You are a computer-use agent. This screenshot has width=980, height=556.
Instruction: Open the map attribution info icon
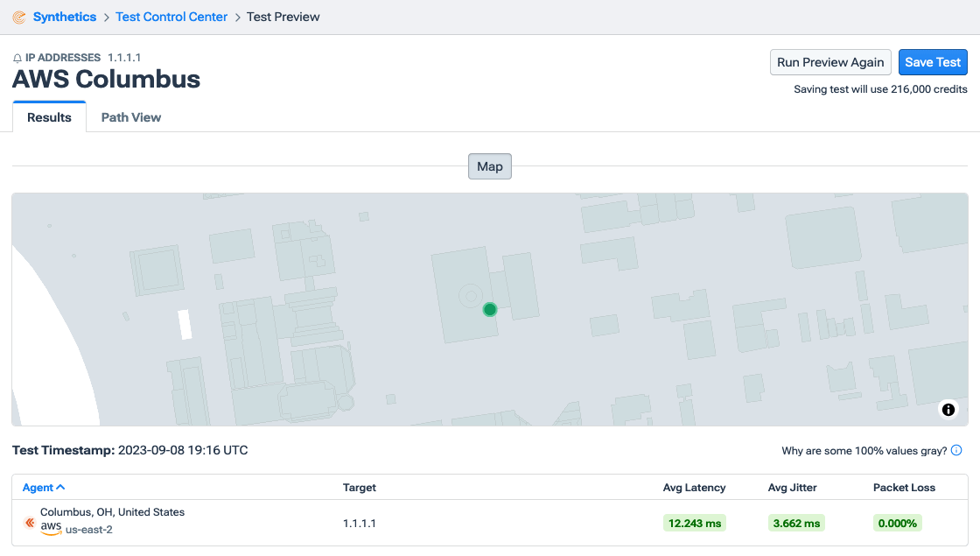coord(948,409)
